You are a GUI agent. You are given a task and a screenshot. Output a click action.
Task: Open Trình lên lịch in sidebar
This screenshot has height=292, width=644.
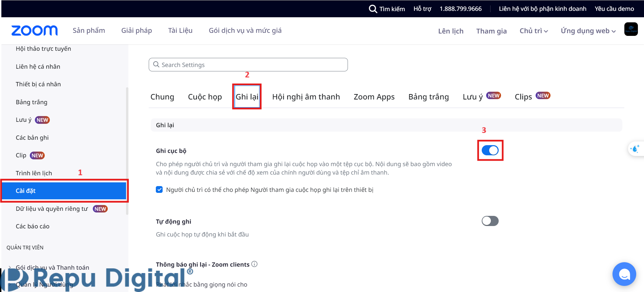(34, 173)
